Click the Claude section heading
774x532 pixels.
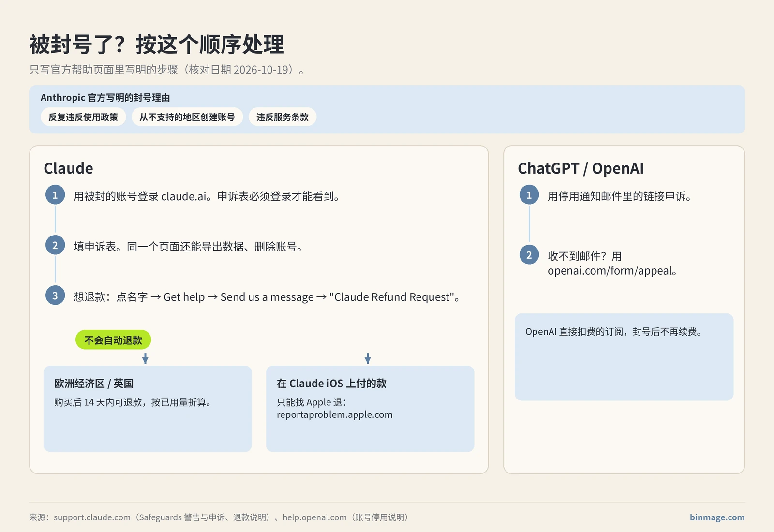click(68, 168)
